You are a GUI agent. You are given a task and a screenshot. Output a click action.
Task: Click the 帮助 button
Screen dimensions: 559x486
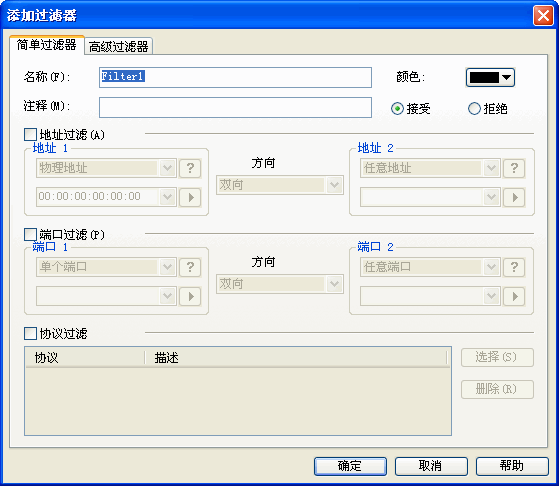click(512, 466)
